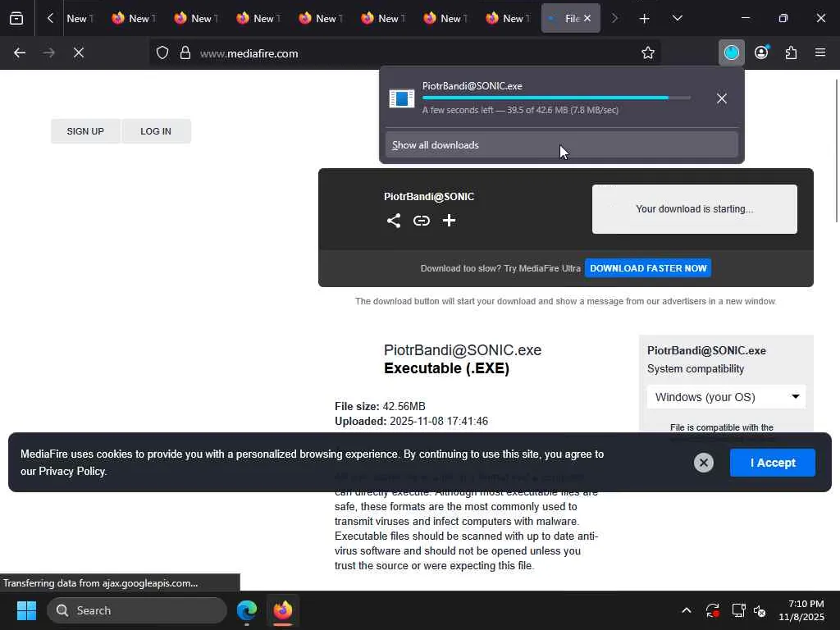The width and height of the screenshot is (840, 630).
Task: Expand the list all tabs dropdown
Action: (x=677, y=18)
